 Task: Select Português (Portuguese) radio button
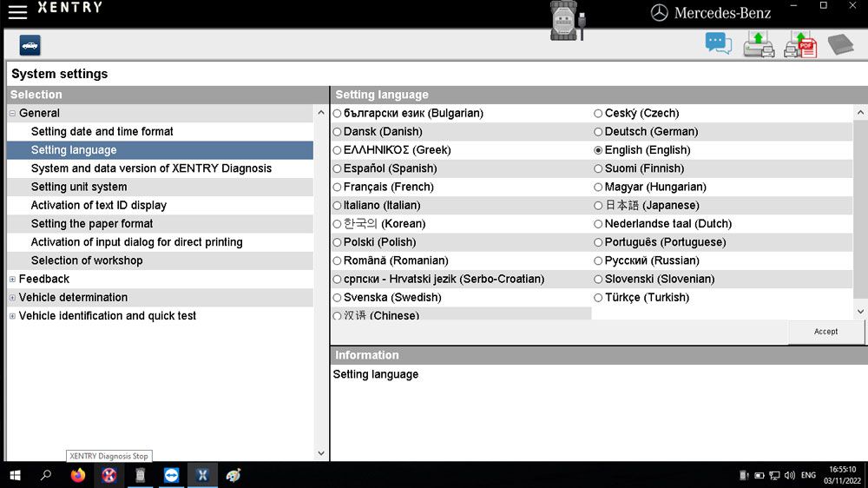click(598, 242)
